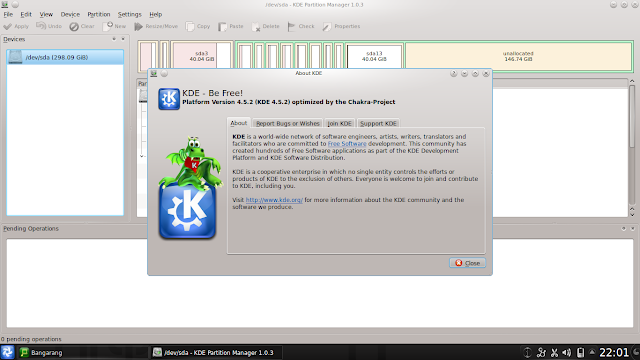Image resolution: width=640 pixels, height=360 pixels.
Task: Click the Konqi dragon mascot image
Action: coord(191,162)
